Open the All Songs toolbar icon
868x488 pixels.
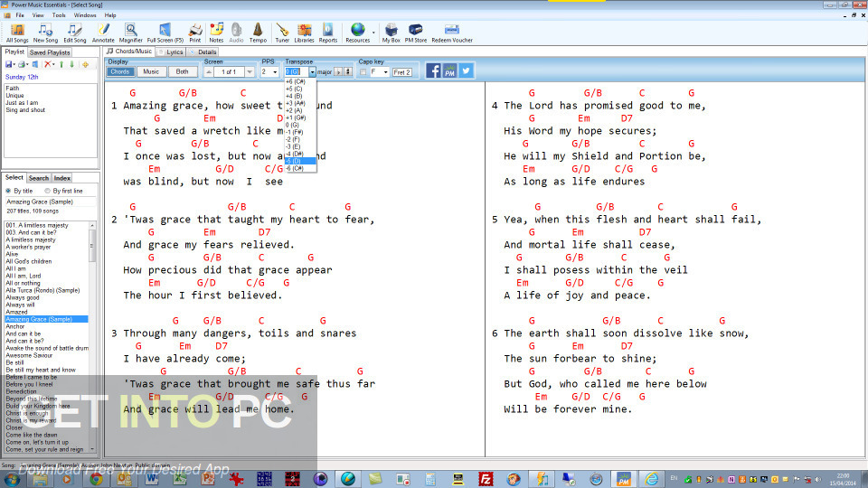pos(17,33)
